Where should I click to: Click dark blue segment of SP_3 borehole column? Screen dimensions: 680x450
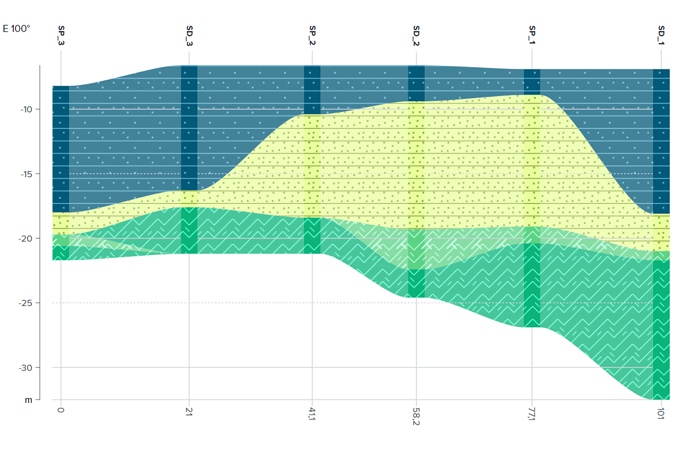61,150
